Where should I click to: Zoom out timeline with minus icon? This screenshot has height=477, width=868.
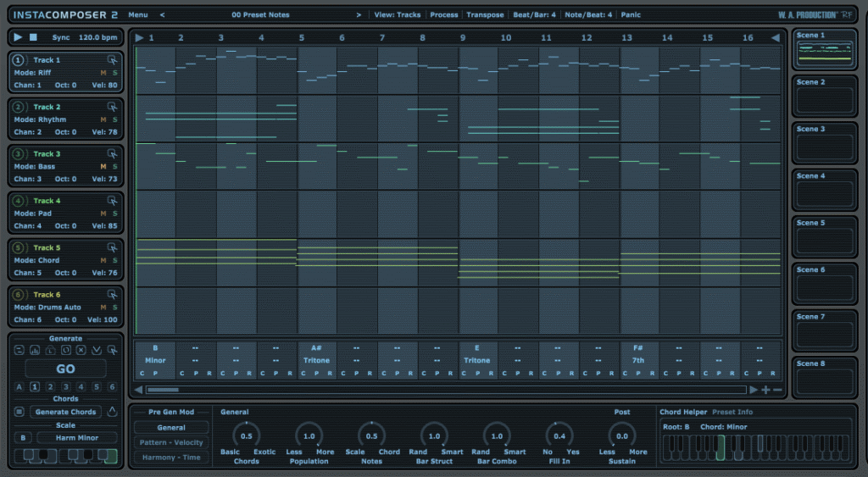tap(777, 390)
